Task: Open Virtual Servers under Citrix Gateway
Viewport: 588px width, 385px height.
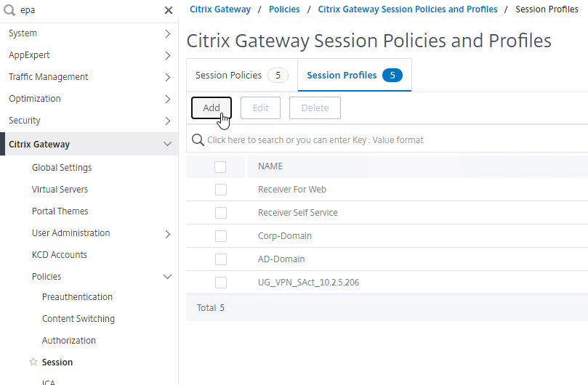Action: pyautogui.click(x=60, y=190)
